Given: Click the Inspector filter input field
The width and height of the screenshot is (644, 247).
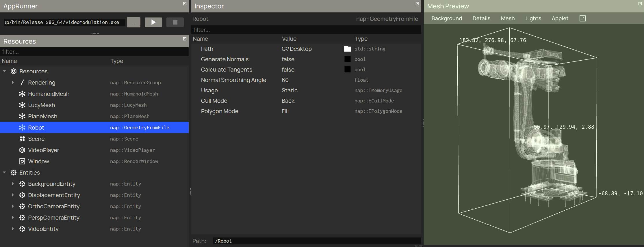Looking at the screenshot, I should (306, 30).
